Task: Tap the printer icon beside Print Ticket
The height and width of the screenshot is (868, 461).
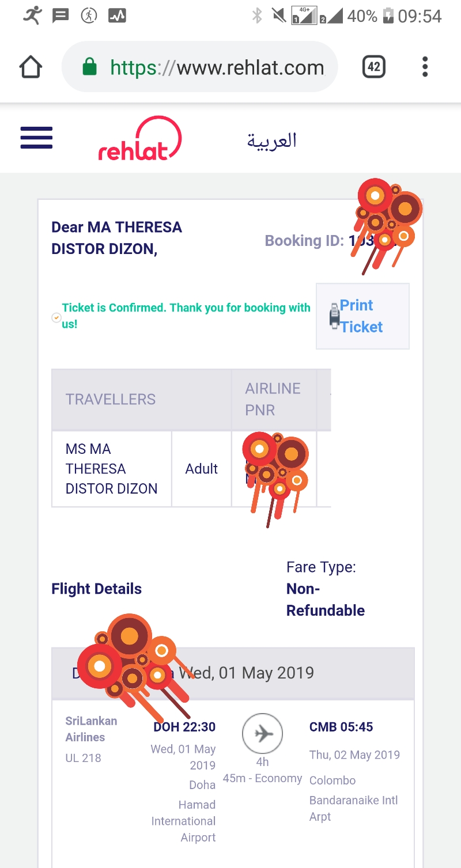Action: (334, 316)
